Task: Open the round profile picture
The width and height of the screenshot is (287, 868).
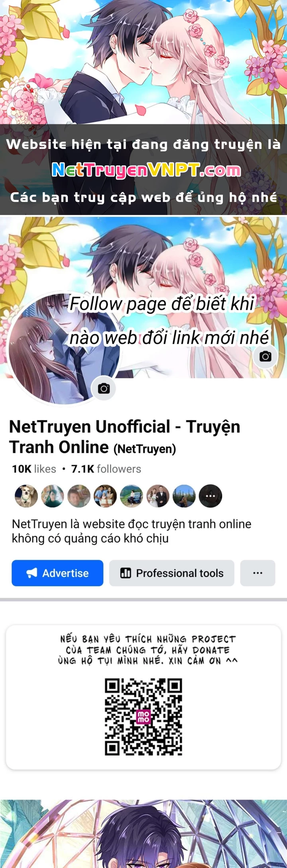Action: point(63,349)
